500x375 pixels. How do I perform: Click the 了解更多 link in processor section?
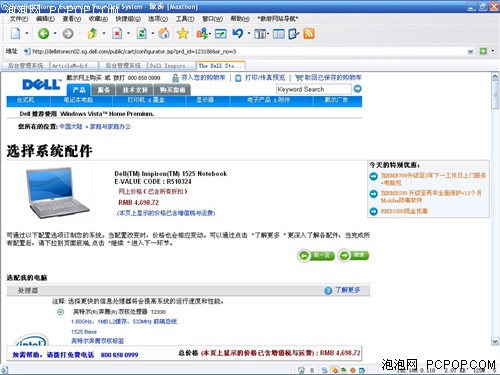(348, 290)
